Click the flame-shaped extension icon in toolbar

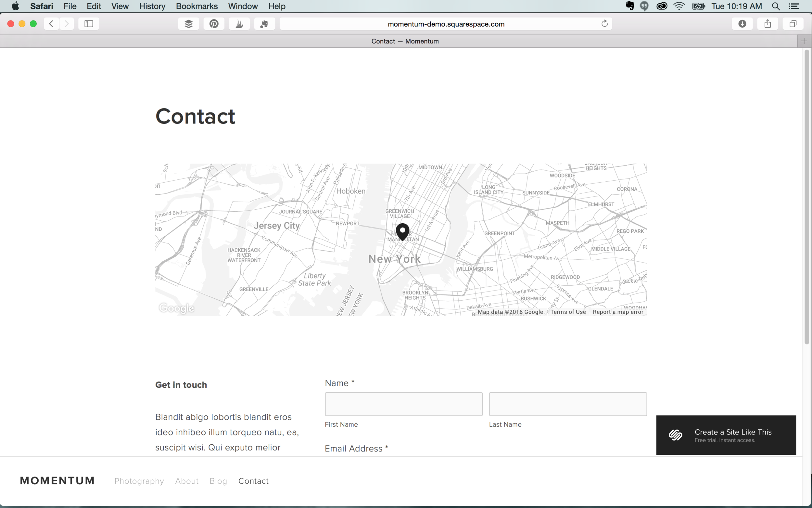[239, 23]
